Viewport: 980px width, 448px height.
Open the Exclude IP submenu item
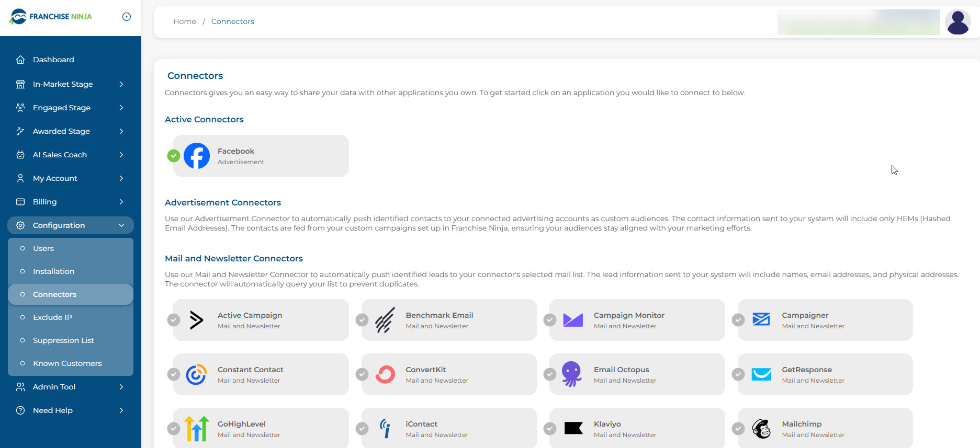pos(71,317)
